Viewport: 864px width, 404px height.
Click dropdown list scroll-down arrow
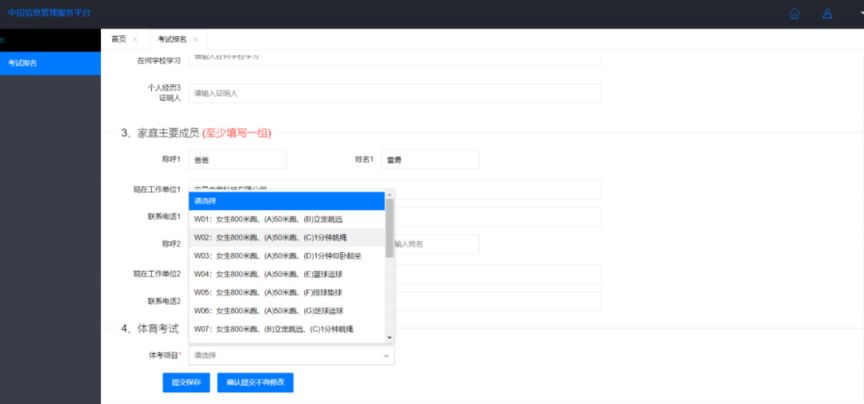[x=390, y=337]
